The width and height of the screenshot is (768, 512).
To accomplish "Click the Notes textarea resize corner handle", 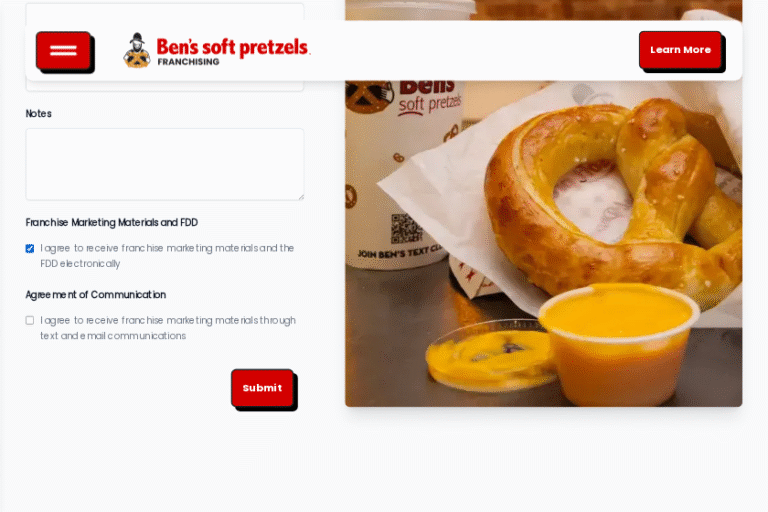I will pyautogui.click(x=301, y=196).
